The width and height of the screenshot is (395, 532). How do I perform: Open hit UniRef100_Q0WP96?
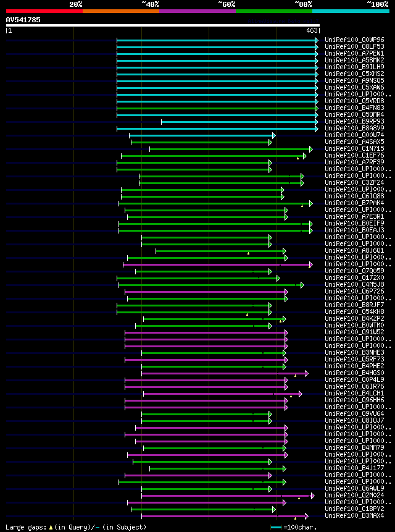(354, 40)
